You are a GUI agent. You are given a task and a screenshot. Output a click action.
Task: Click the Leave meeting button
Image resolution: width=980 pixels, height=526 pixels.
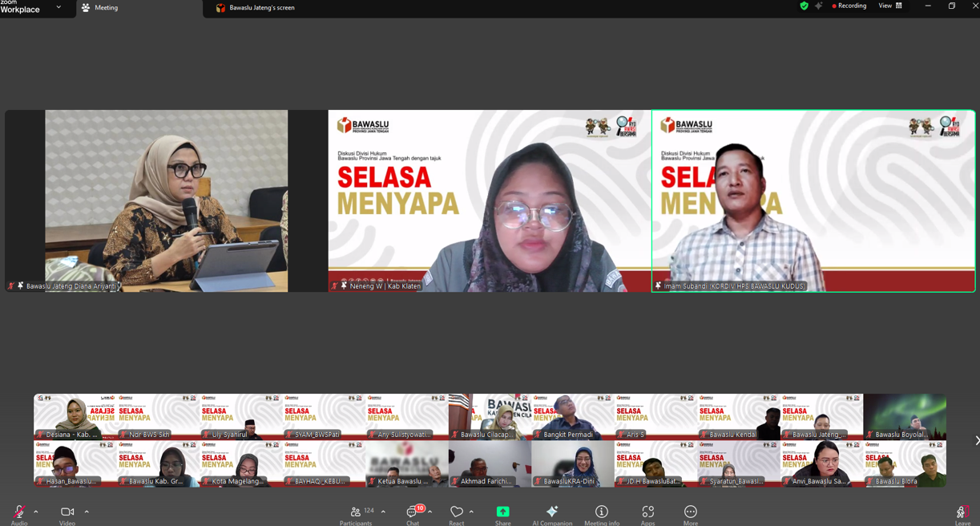click(x=962, y=512)
